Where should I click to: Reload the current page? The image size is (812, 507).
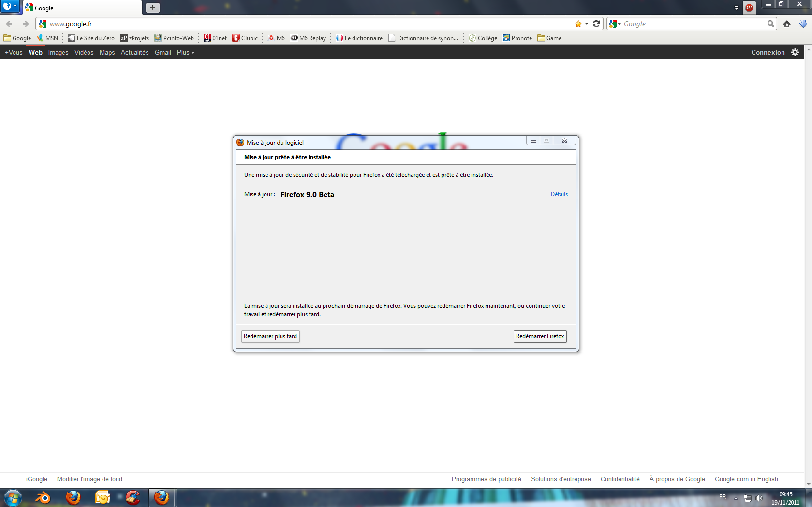[x=596, y=24]
